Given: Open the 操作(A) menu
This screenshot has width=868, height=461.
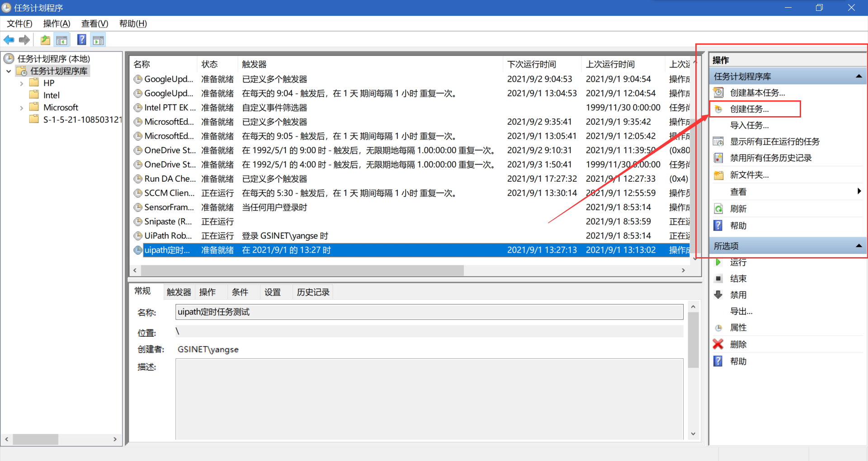Looking at the screenshot, I should [56, 24].
